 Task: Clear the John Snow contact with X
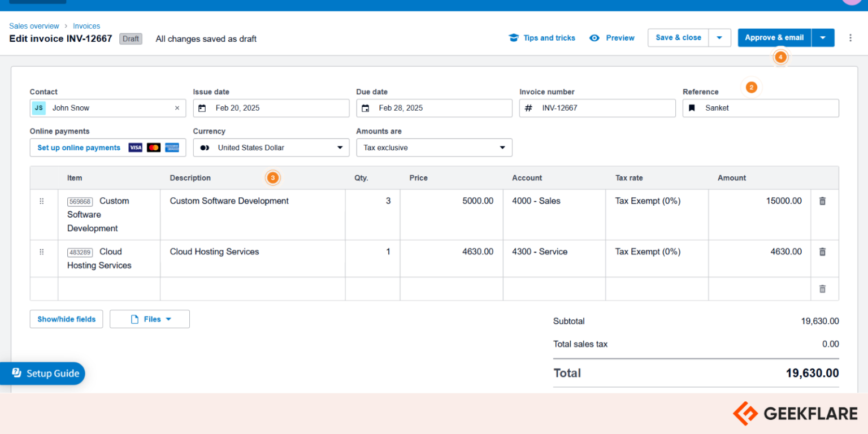click(x=177, y=108)
